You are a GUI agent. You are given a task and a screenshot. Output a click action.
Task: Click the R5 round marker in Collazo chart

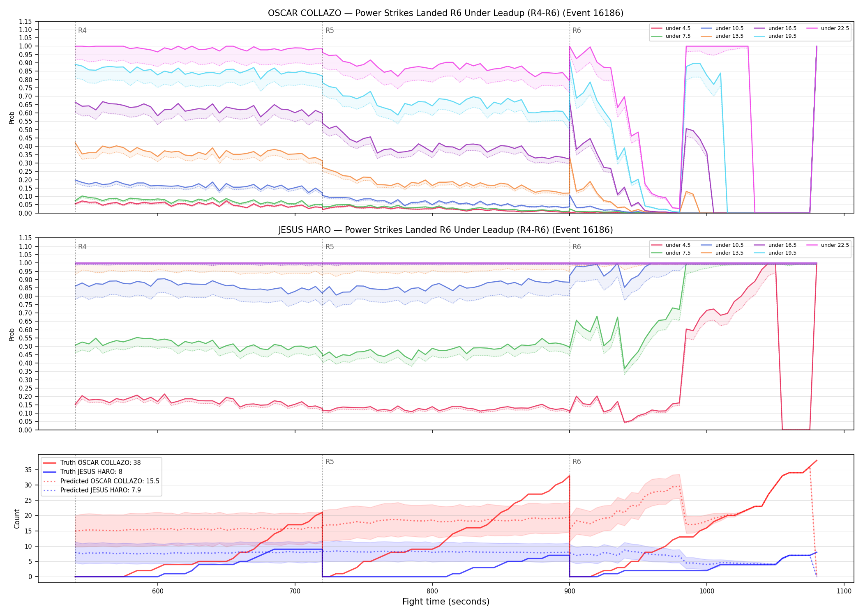pos(330,30)
